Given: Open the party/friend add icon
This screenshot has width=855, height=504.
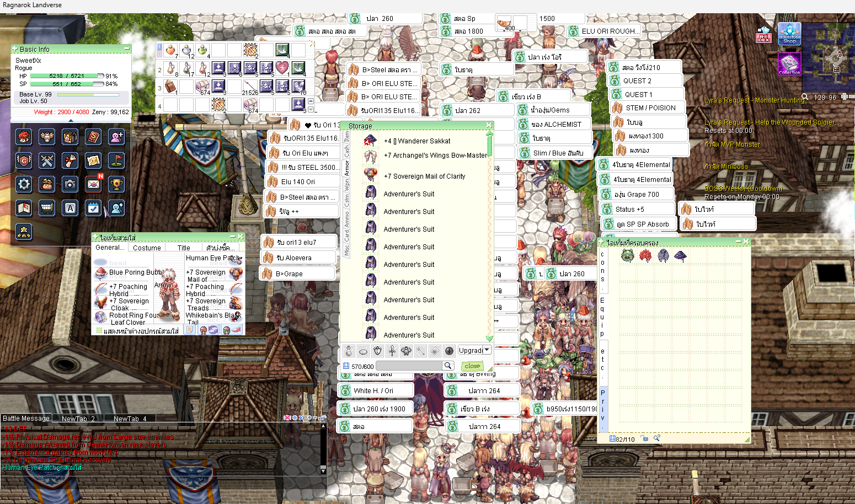Looking at the screenshot, I should pyautogui.click(x=116, y=137).
